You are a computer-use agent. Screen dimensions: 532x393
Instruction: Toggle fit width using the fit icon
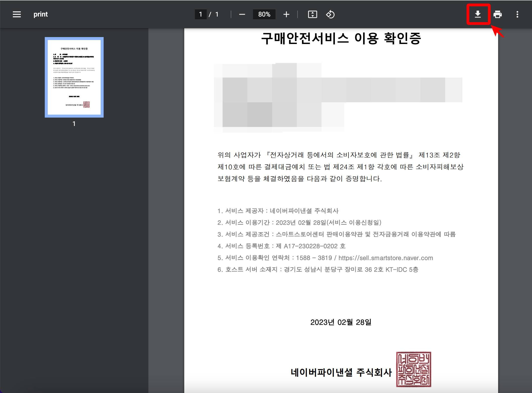(312, 14)
